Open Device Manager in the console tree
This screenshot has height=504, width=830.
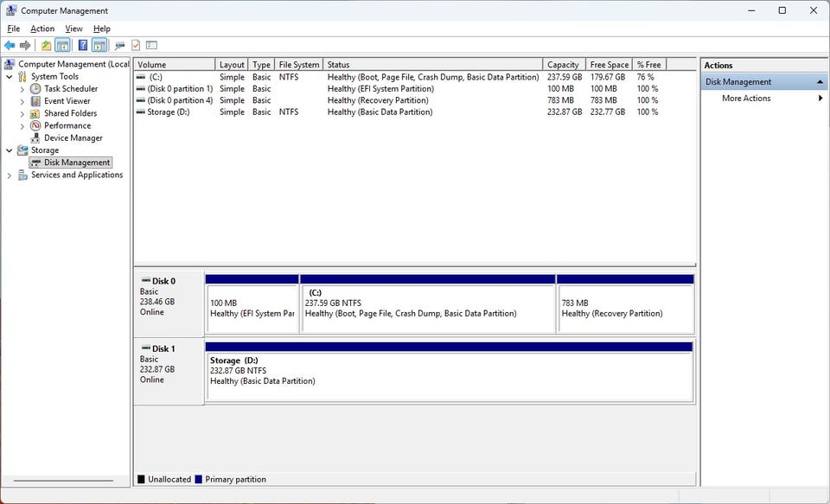[73, 138]
